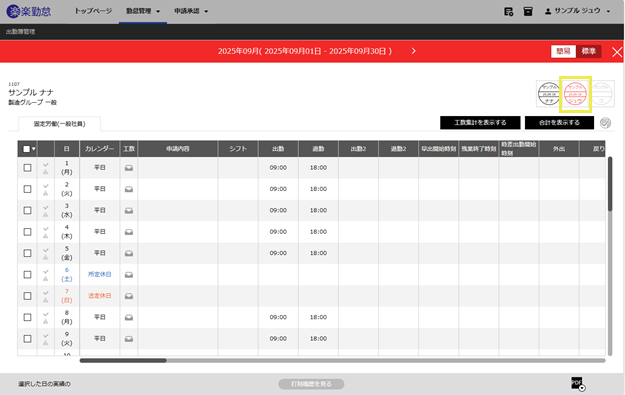
Task: Open 工数 icon for day 9 (火)
Action: click(x=129, y=339)
